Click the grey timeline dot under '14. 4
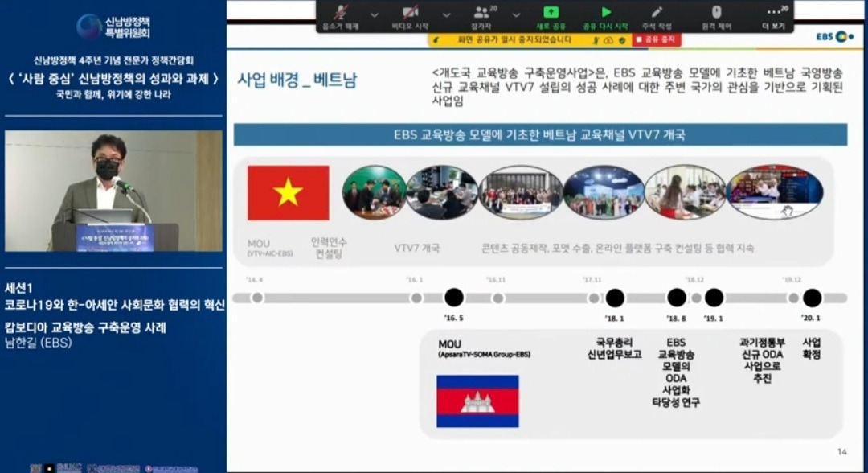This screenshot has width=868, height=473. [257, 298]
